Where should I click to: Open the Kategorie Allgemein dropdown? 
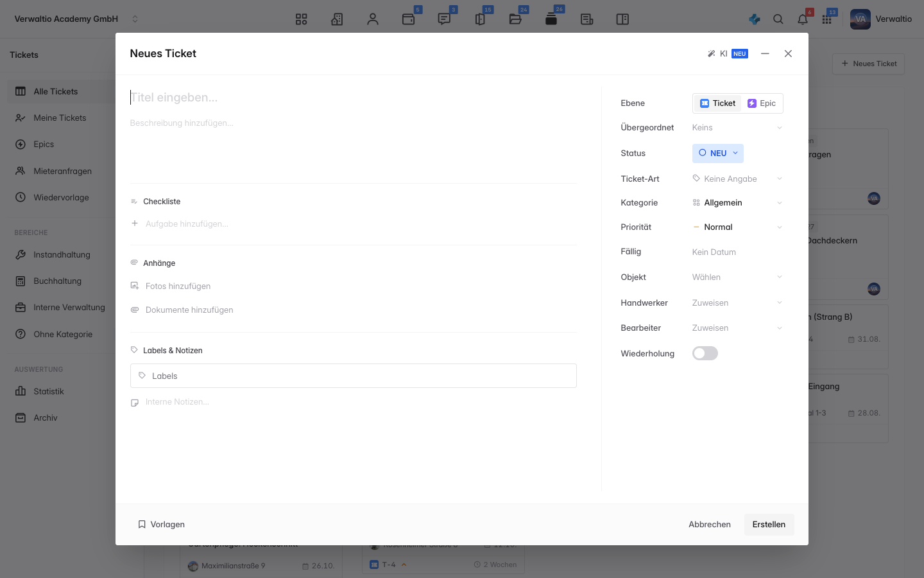pyautogui.click(x=738, y=203)
